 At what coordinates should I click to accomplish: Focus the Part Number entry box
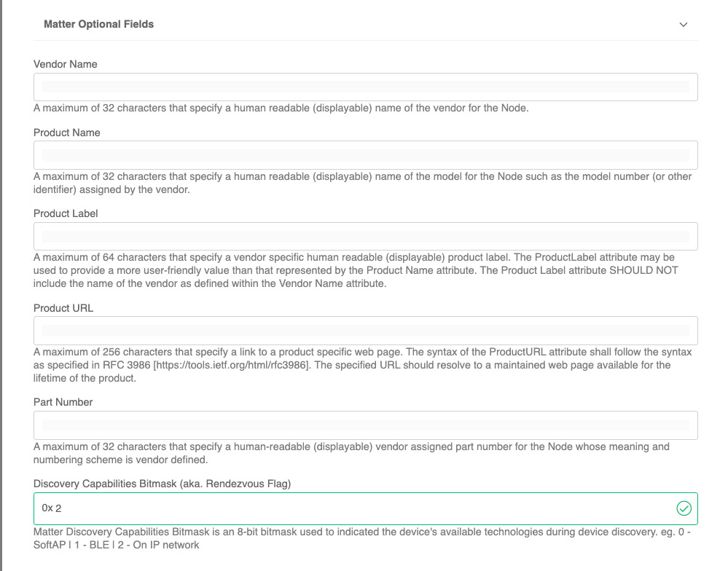click(x=364, y=425)
